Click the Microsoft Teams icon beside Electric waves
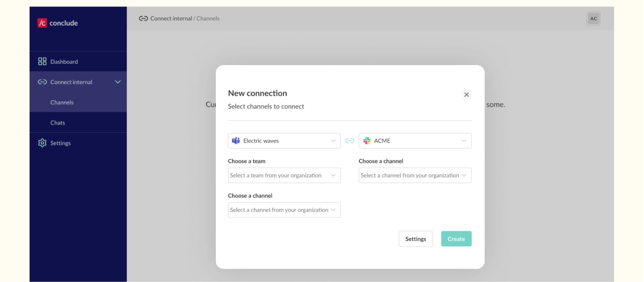The height and width of the screenshot is (282, 644). 236,141
